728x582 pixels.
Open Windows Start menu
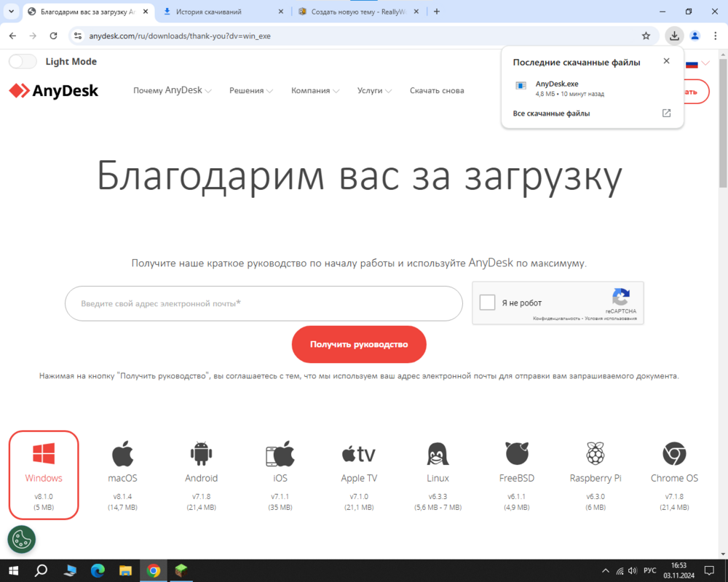pos(13,570)
